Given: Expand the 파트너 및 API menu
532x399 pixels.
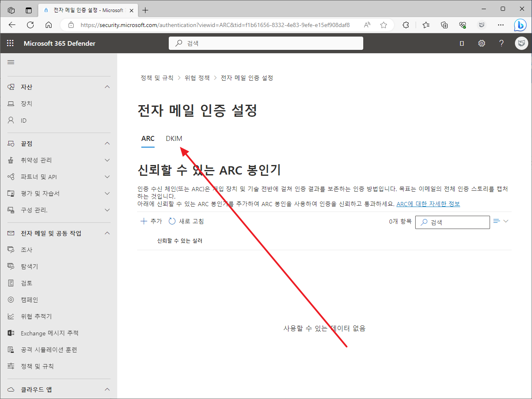Looking at the screenshot, I should coord(107,177).
